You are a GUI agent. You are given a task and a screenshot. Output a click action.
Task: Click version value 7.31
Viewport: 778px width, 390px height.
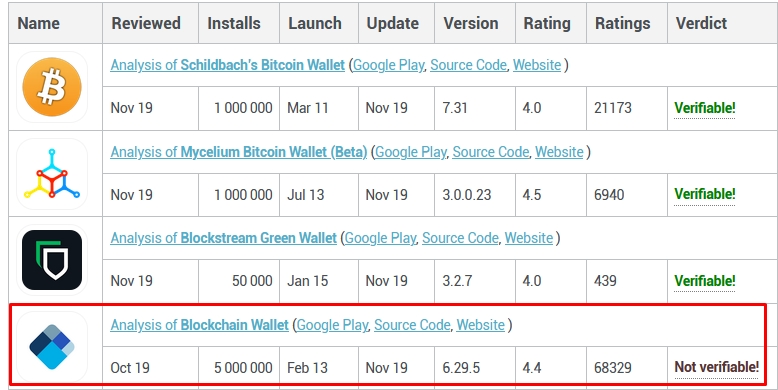[x=455, y=108]
